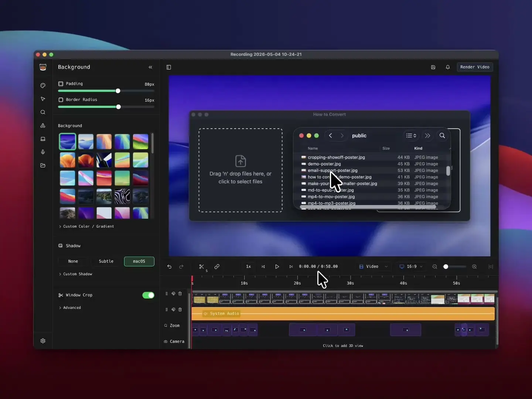Screen dimensions: 532x399
Task: Open the Cursor settings sidebar icon
Action: [x=43, y=99]
